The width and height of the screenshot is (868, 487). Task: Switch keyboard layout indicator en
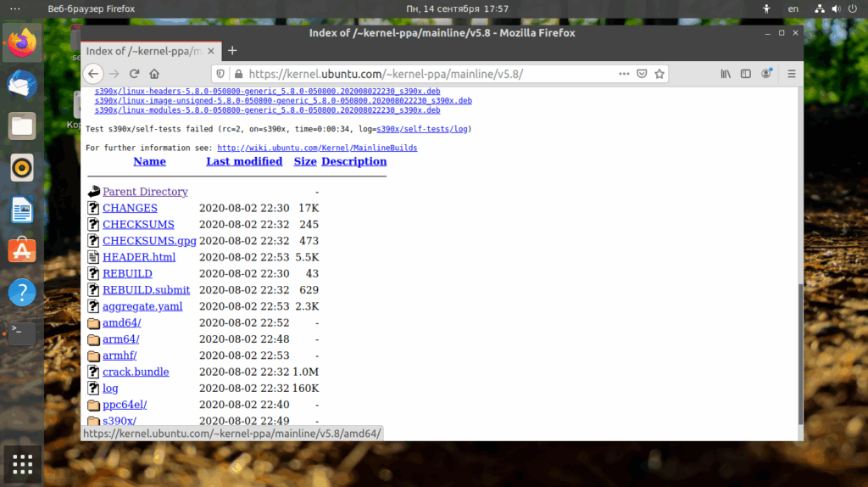point(793,8)
